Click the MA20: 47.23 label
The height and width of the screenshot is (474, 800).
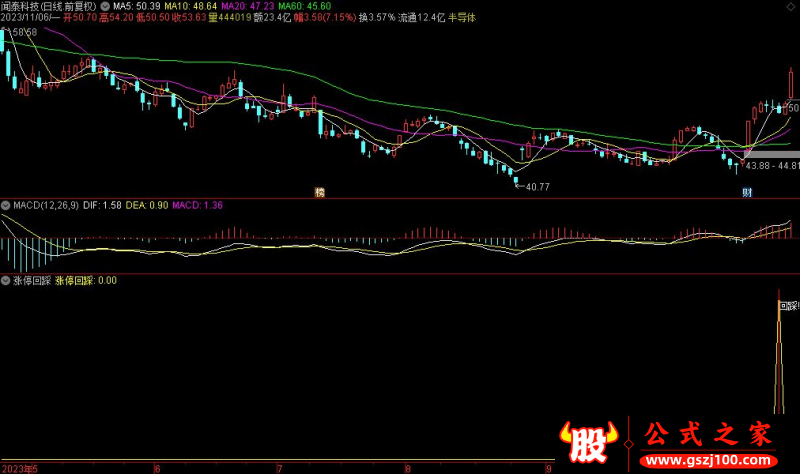(247, 6)
